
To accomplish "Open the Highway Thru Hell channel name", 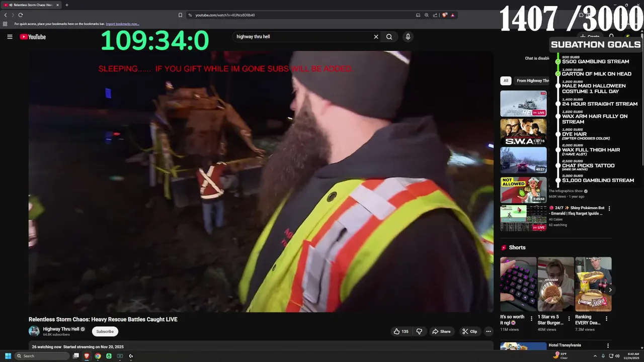I will point(61,329).
